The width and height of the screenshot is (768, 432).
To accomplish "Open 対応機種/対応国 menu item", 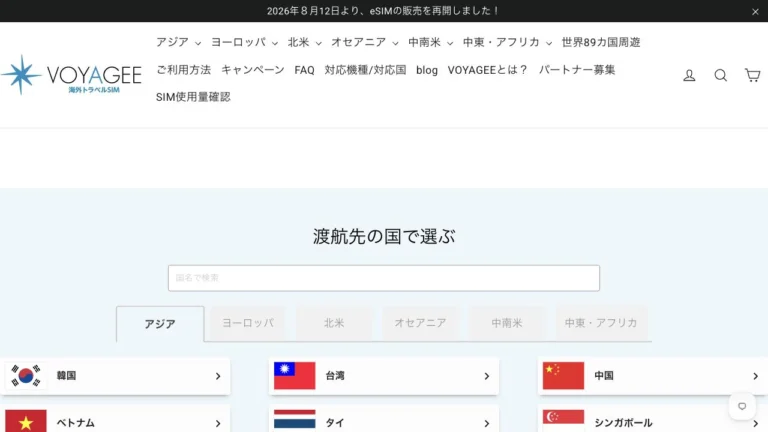I will pos(365,70).
